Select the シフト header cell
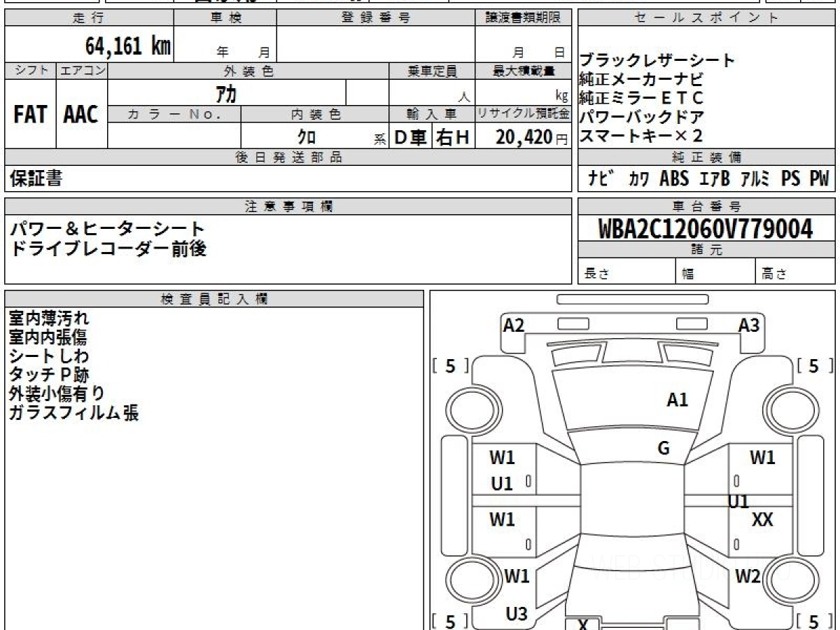 [x=30, y=71]
